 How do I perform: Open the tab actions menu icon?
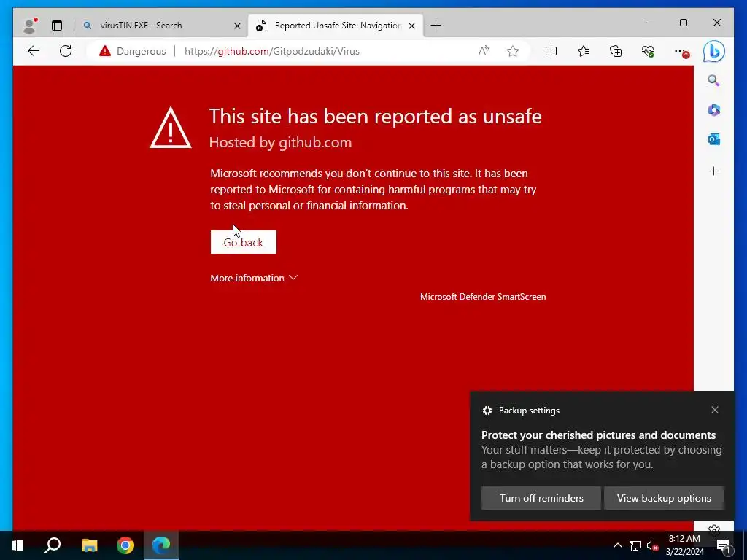(x=57, y=26)
